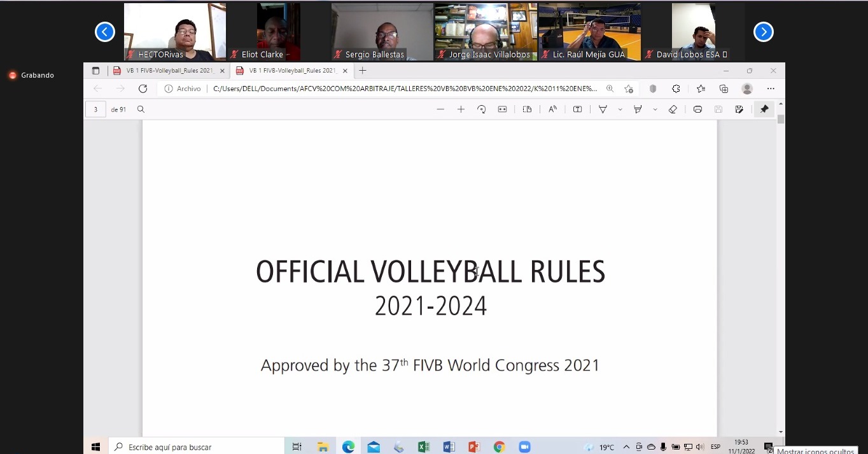Image resolution: width=868 pixels, height=454 pixels.
Task: Click the Grabando recording indicator
Action: tap(31, 75)
